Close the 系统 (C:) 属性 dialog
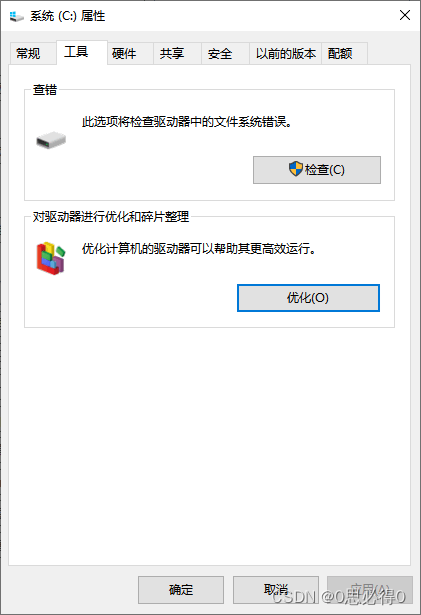Viewport: 421px width, 615px height. coord(405,15)
